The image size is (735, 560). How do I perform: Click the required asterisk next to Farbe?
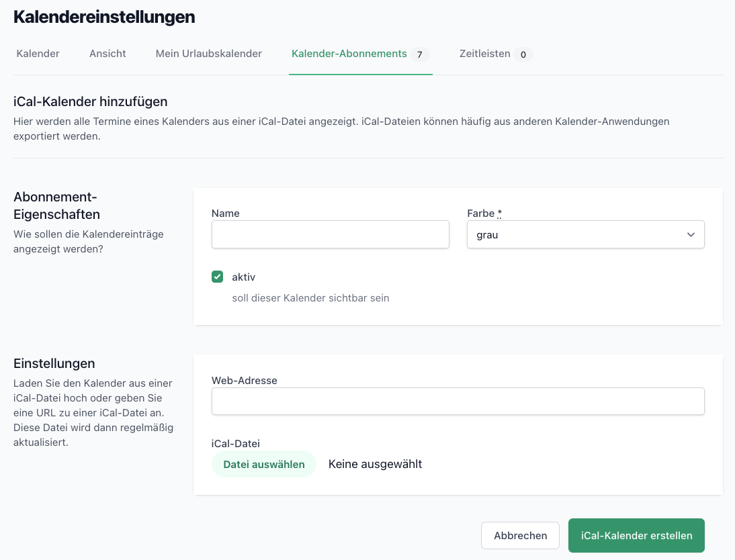pyautogui.click(x=500, y=214)
